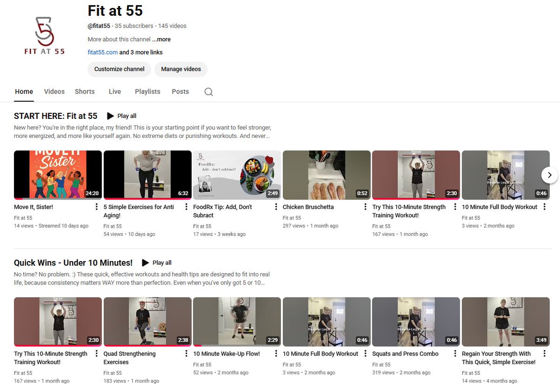Click the Fit at 55 channel logo

click(x=45, y=35)
